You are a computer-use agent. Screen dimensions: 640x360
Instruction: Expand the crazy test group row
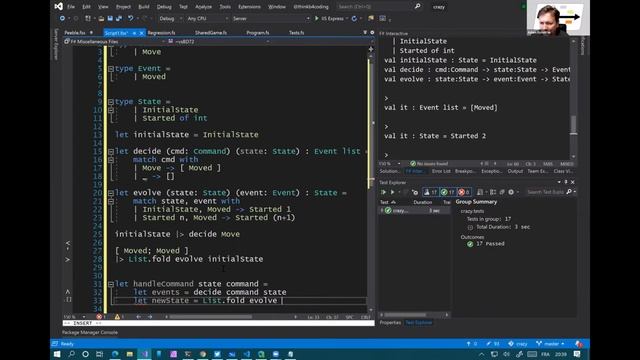tap(382, 211)
